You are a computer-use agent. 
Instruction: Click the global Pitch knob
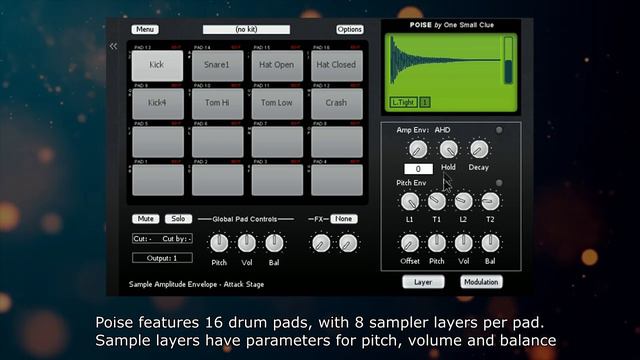[x=219, y=243]
